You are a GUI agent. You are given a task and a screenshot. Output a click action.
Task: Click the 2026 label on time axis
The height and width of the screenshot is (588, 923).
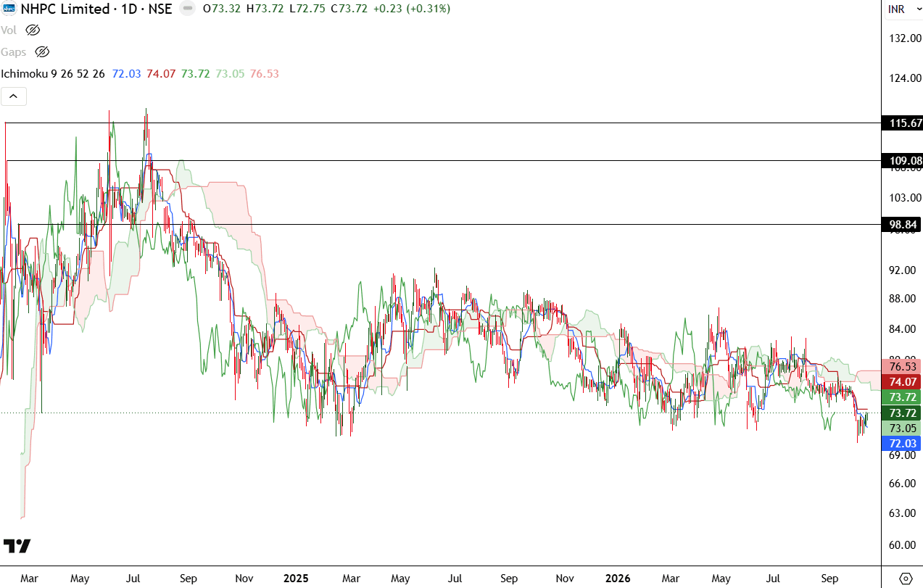618,579
